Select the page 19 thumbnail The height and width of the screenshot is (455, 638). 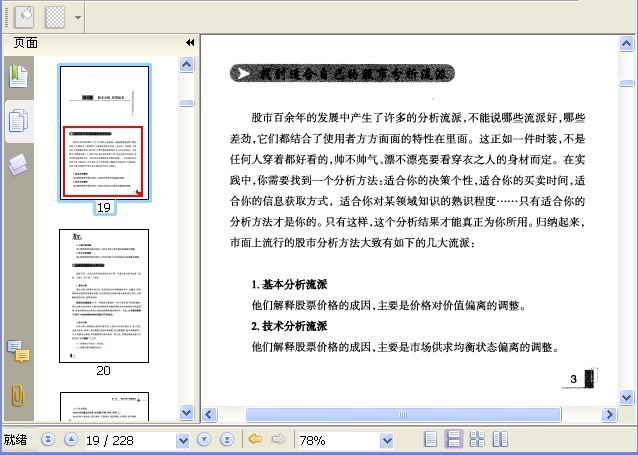click(x=105, y=133)
